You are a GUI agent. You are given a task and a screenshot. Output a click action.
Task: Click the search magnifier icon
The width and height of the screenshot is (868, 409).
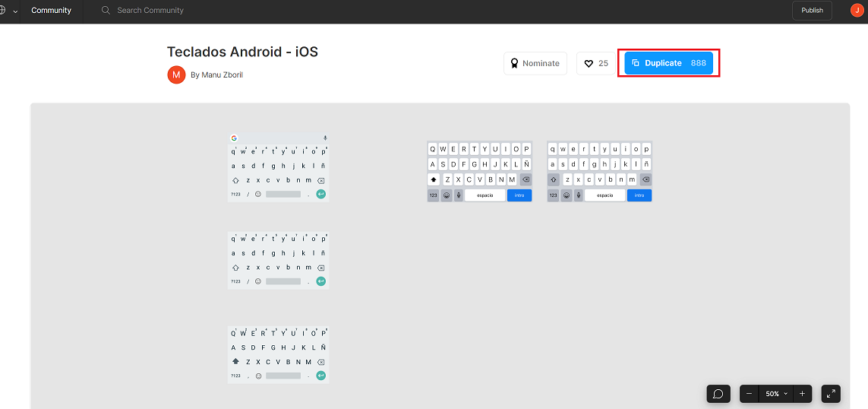tap(106, 11)
